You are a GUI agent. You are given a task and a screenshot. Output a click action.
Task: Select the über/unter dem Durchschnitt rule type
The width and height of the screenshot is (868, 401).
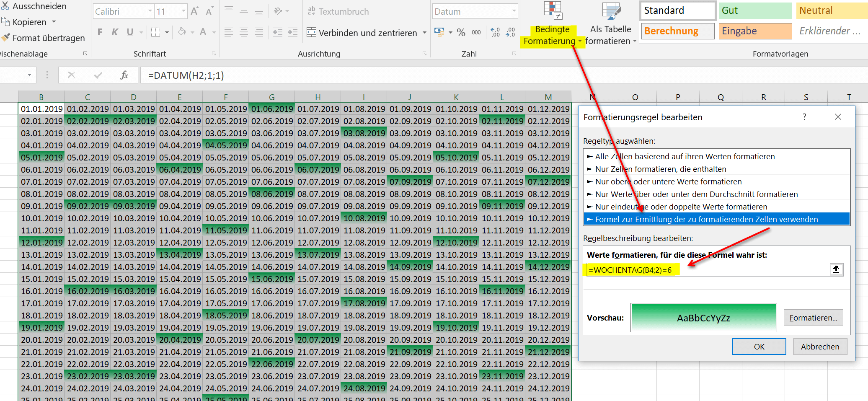pos(716,194)
